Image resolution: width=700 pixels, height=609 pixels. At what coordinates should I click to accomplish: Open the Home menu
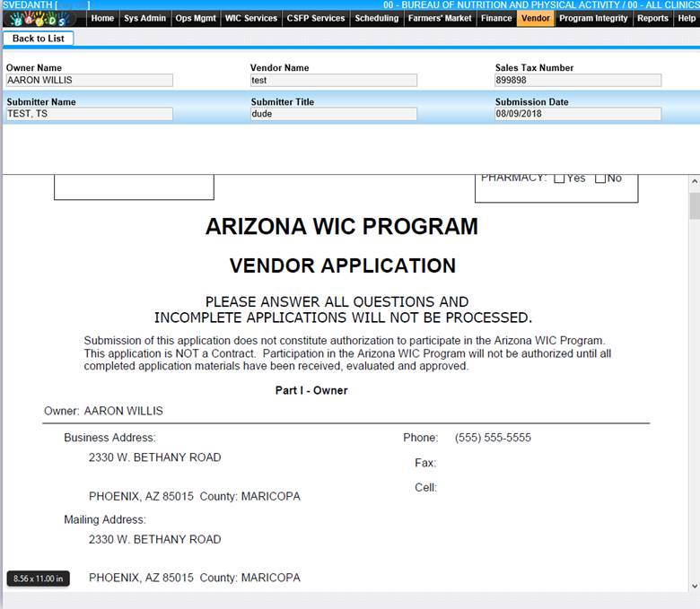tap(102, 18)
